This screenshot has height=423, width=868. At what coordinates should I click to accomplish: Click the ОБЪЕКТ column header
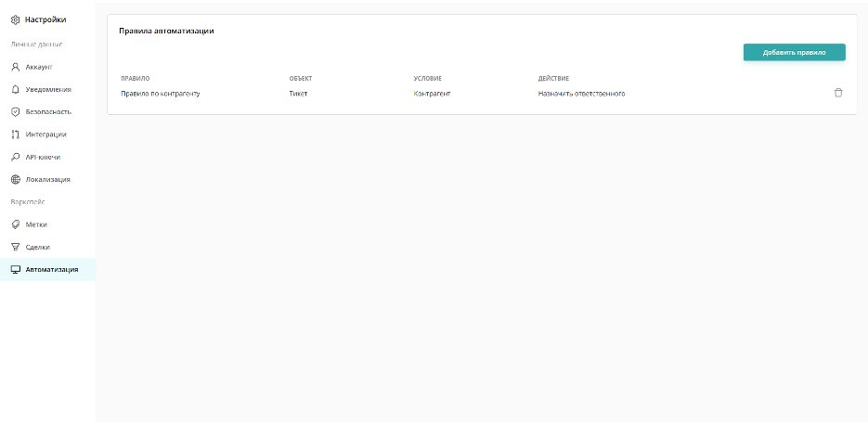pyautogui.click(x=301, y=79)
